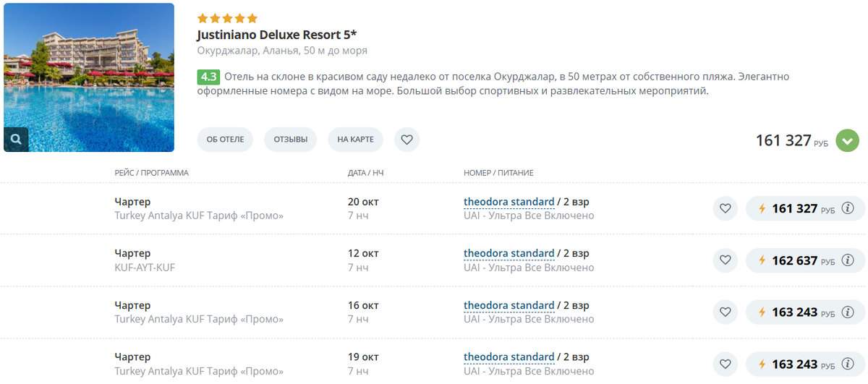This screenshot has width=868, height=384.
Task: Favorite the 16 окт tour heart icon
Action: pos(725,312)
